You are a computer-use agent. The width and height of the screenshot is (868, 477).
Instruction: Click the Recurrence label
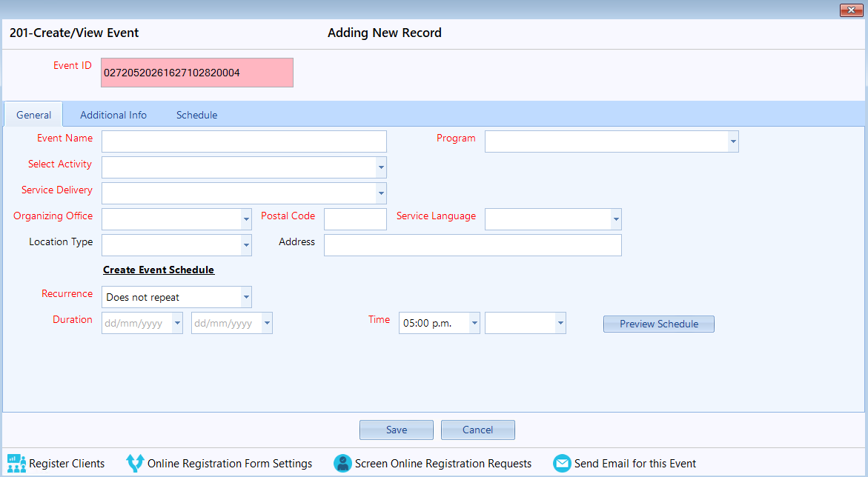(x=67, y=294)
